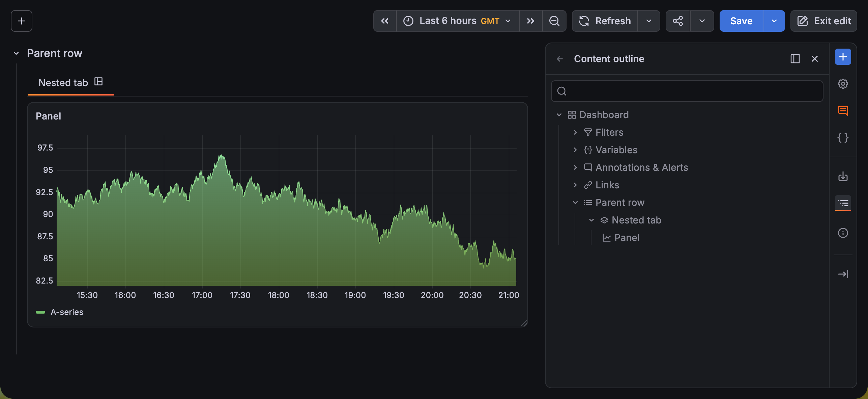Save the dashboard
The height and width of the screenshot is (399, 868).
pyautogui.click(x=741, y=21)
